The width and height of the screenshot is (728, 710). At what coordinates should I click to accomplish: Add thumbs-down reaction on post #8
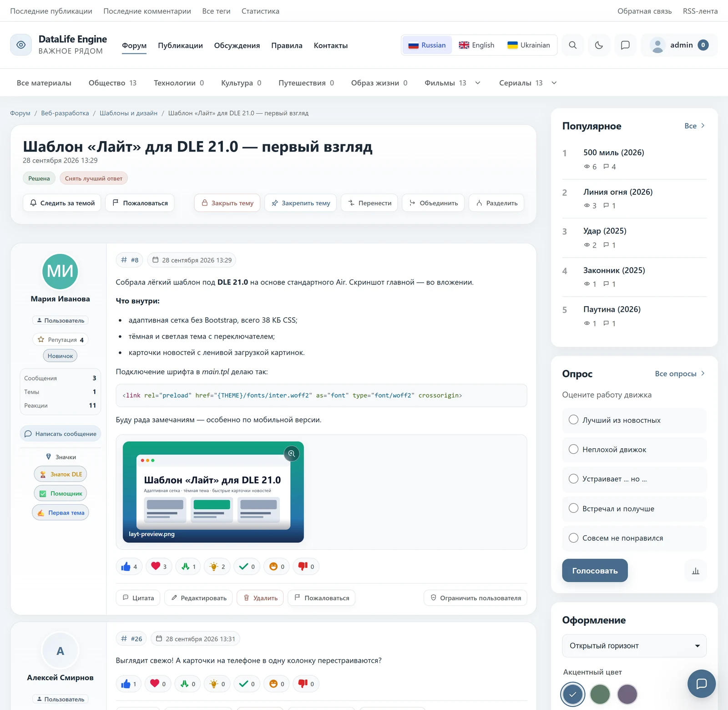click(306, 567)
